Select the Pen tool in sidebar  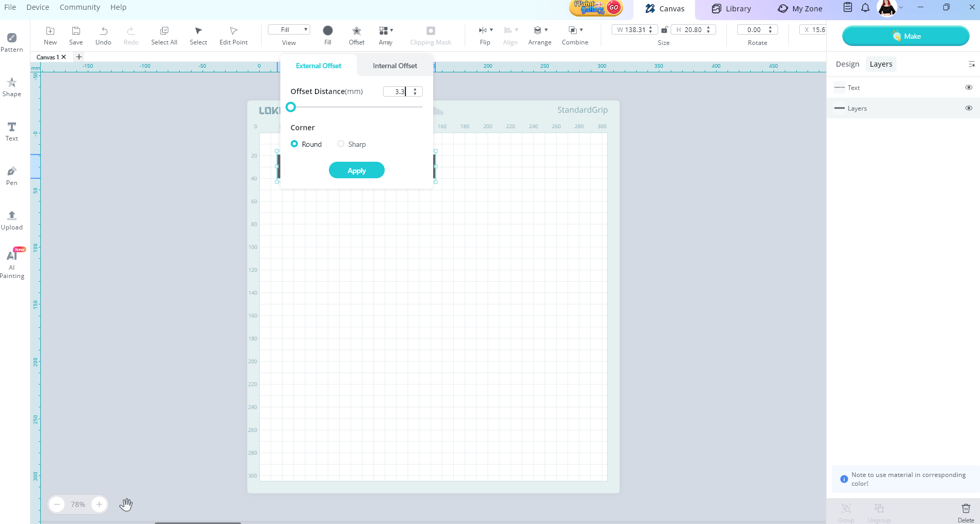point(11,176)
